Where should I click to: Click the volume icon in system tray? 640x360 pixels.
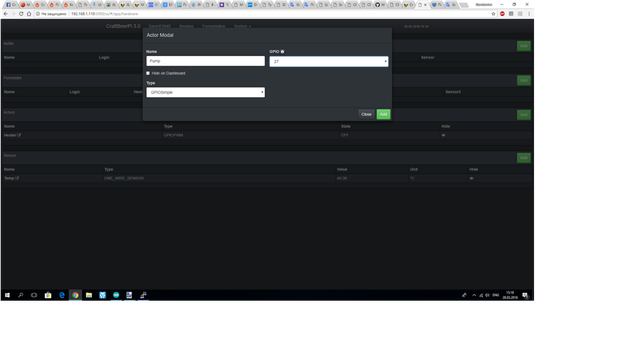(487, 295)
